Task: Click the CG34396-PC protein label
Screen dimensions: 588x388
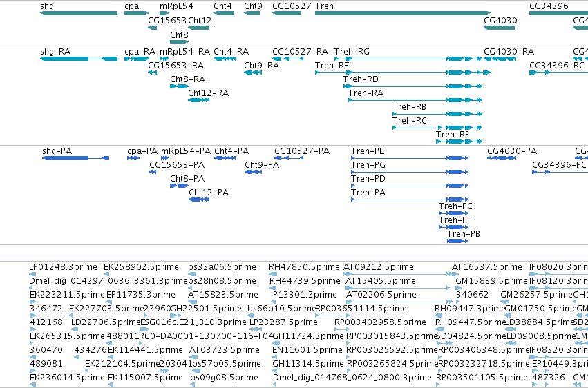Action: point(559,165)
